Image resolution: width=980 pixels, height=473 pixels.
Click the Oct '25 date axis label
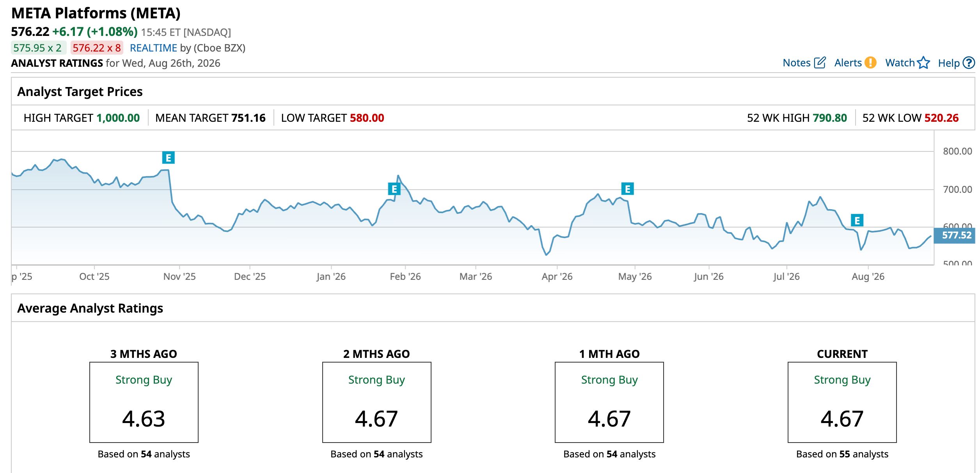tap(94, 277)
